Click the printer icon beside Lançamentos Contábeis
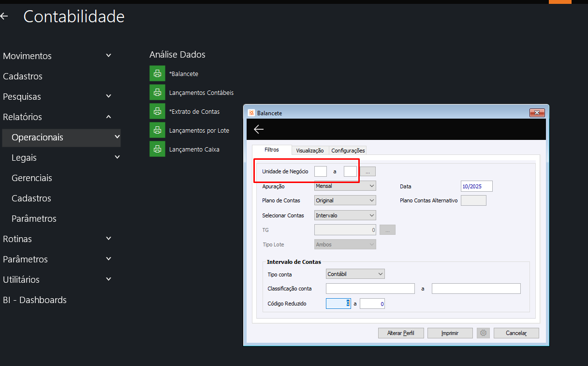Viewport: 588px width, 366px height. tap(157, 92)
